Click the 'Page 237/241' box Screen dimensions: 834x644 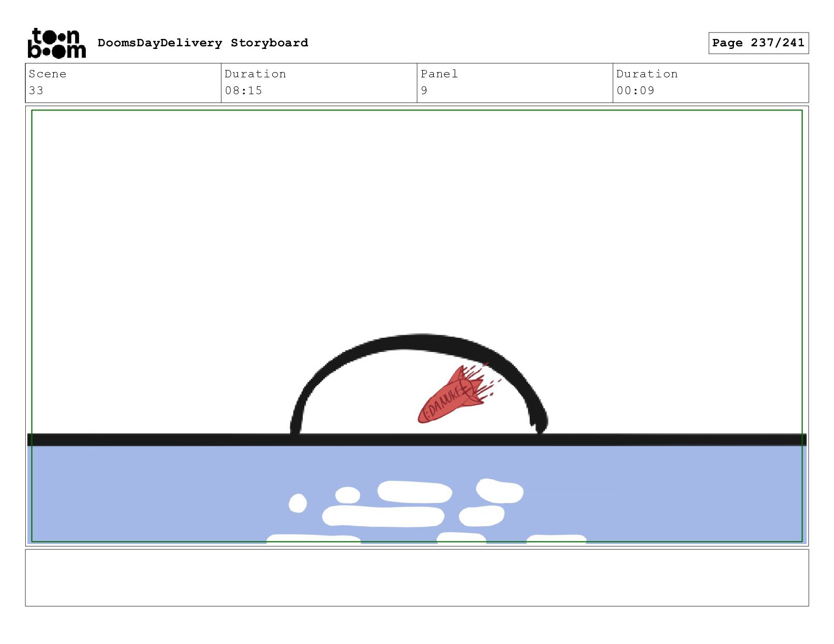[x=758, y=43]
